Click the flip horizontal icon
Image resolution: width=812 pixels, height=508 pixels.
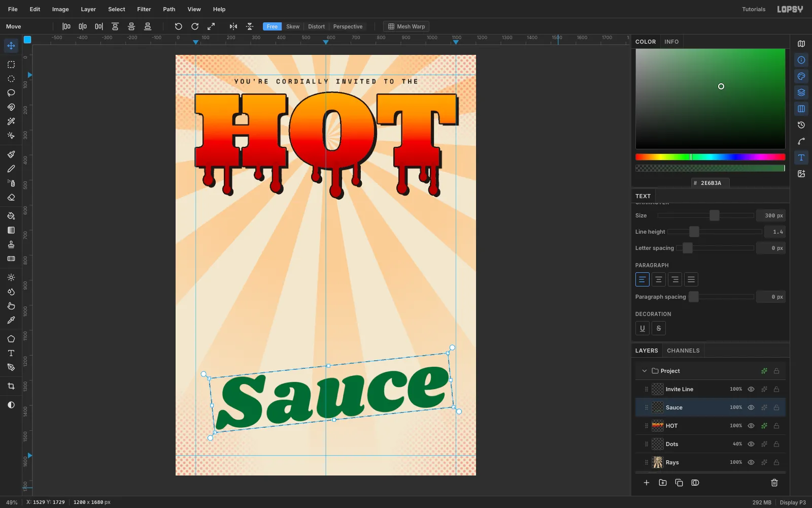233,26
